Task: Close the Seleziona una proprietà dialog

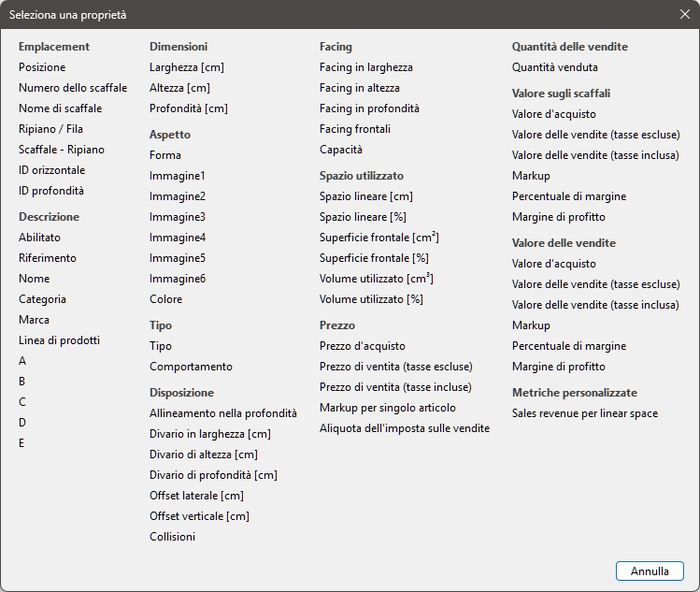Action: 684,14
